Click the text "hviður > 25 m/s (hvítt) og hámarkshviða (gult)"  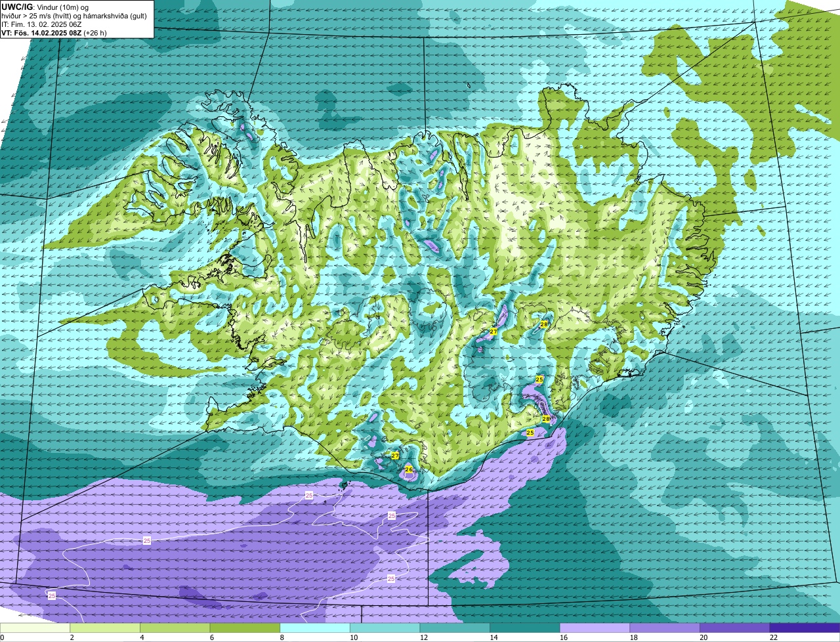pos(74,15)
